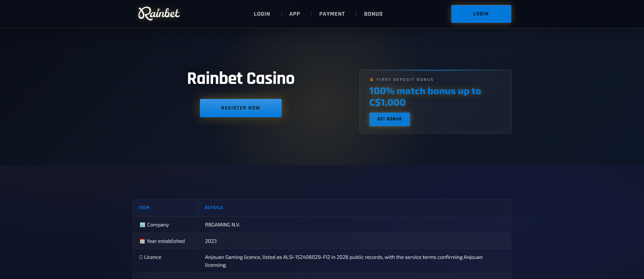
Task: Click the calendar icon next to Year established
Action: [142, 241]
